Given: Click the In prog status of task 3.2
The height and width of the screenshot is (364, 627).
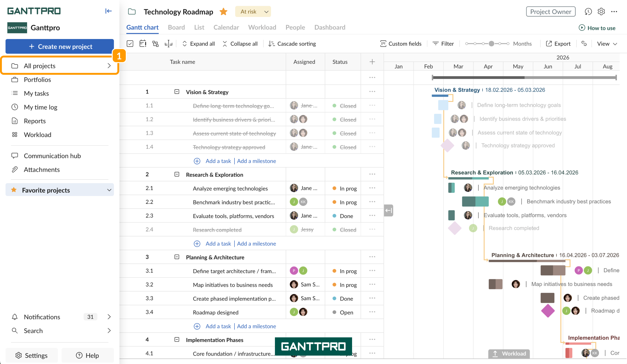Looking at the screenshot, I should pos(345,285).
